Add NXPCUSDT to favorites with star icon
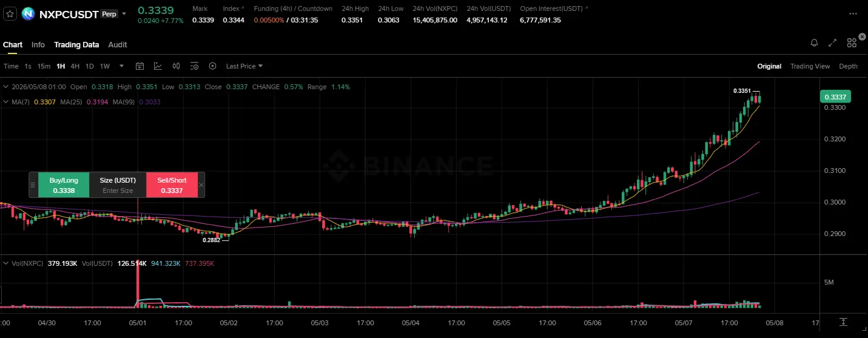868x338 pixels. [x=10, y=13]
